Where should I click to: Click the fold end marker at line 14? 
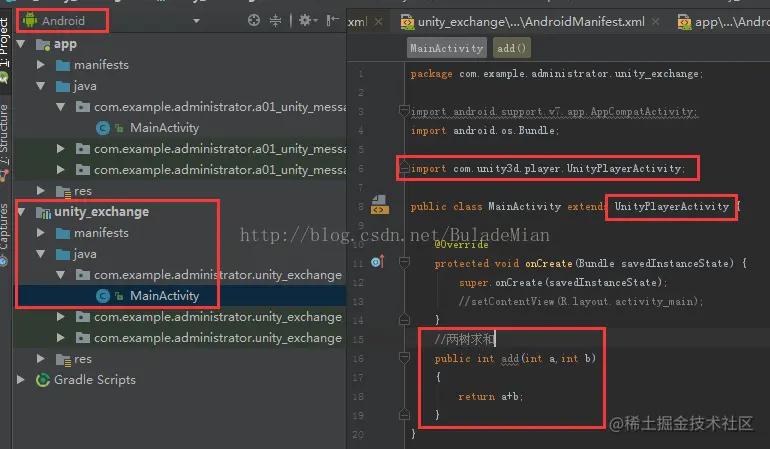pyautogui.click(x=404, y=320)
